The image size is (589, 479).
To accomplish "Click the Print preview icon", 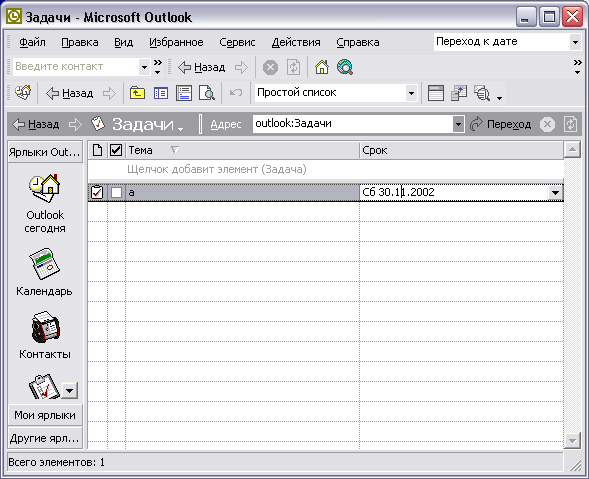I will [207, 93].
